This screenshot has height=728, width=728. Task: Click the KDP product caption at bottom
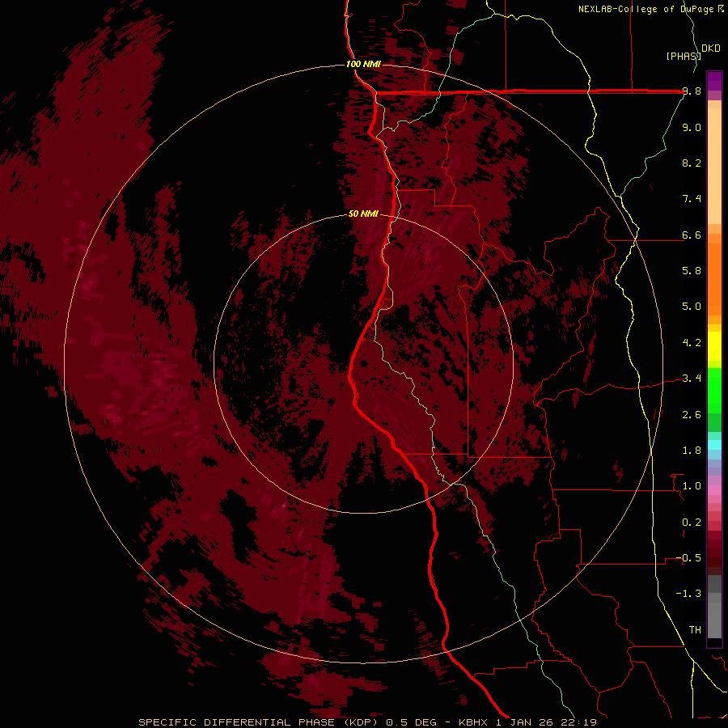coord(368,722)
